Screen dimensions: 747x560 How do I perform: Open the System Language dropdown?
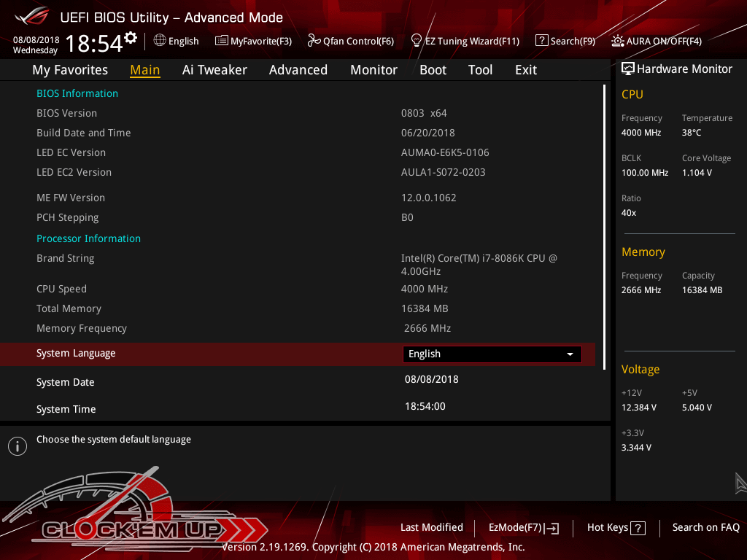tap(492, 354)
